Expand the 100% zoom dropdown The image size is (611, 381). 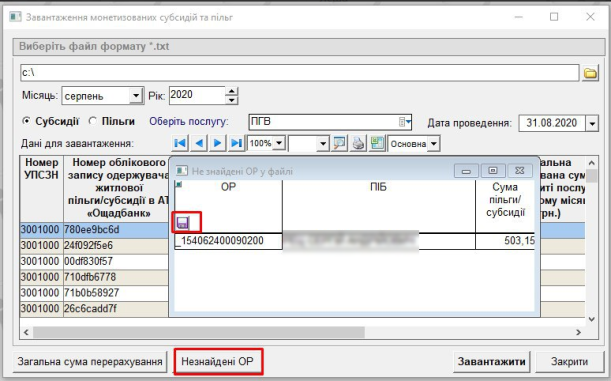(x=279, y=143)
